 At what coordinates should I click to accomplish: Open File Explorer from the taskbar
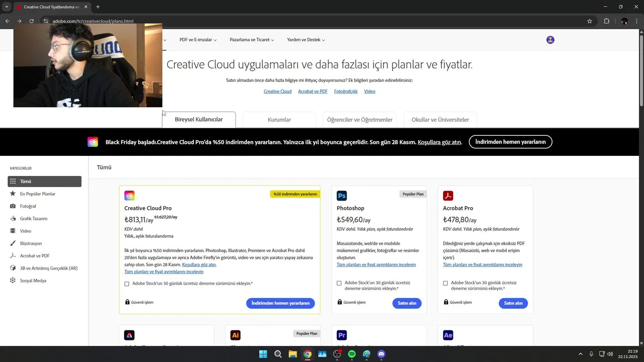click(292, 354)
